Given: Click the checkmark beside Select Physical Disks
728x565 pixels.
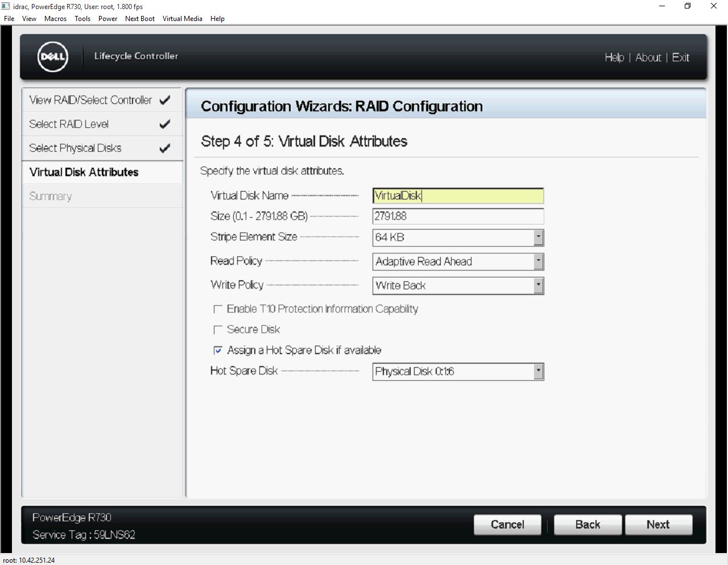Looking at the screenshot, I should click(165, 148).
